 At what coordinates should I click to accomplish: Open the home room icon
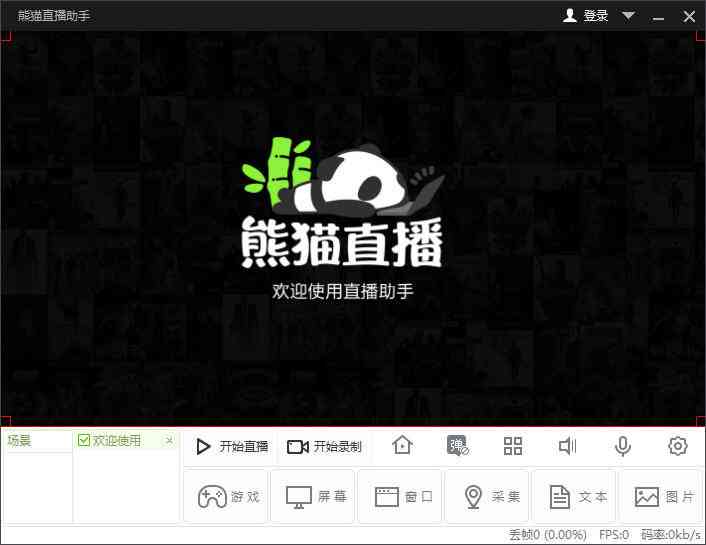[x=402, y=445]
